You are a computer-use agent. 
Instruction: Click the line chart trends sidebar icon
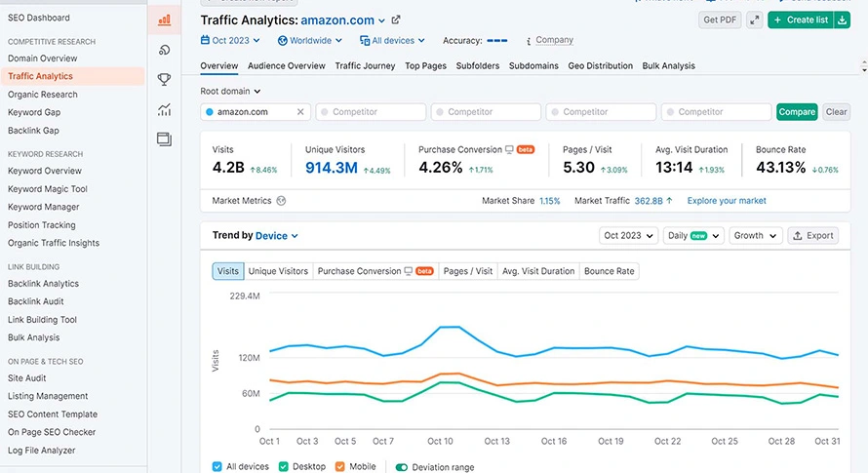[x=164, y=110]
